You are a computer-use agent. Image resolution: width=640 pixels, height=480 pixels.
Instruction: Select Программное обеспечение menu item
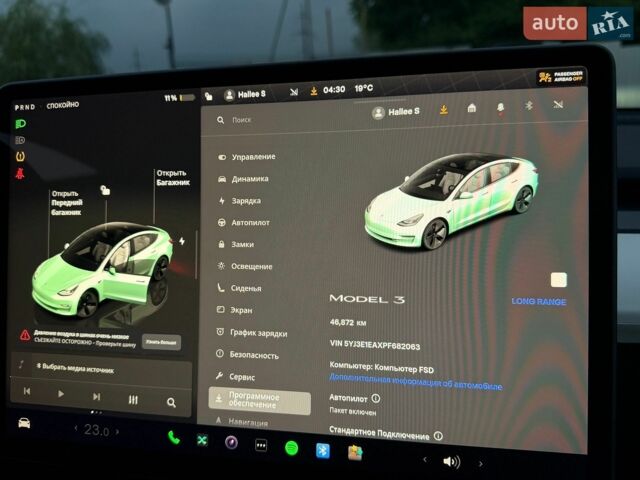260,400
